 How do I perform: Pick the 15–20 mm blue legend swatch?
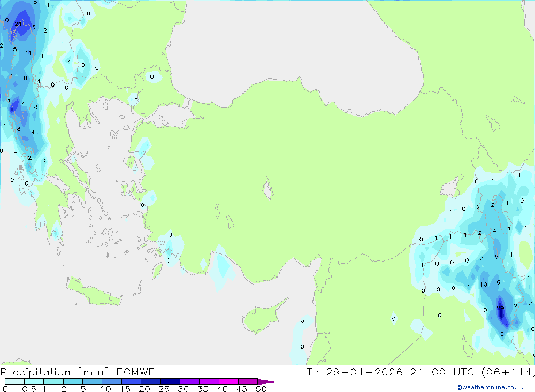click(x=132, y=381)
